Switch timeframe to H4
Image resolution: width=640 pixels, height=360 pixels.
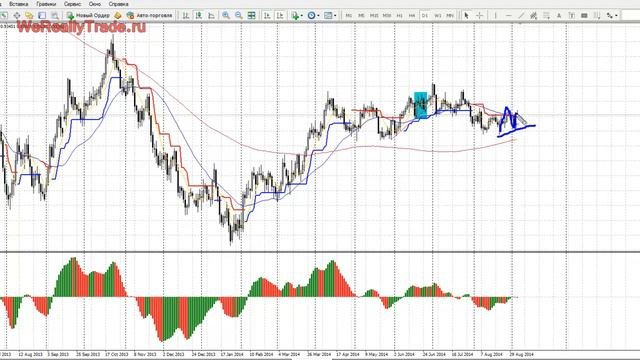[412, 16]
